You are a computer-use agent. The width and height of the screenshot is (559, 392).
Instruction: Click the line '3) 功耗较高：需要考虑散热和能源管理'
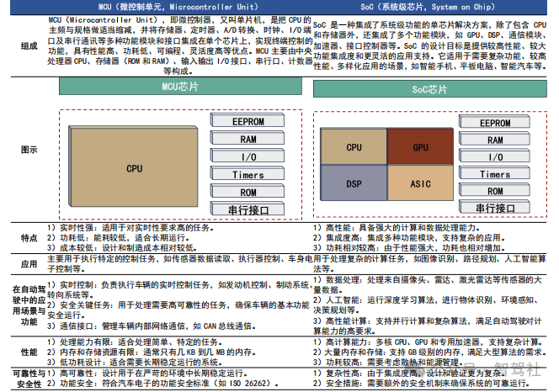[x=389, y=362]
